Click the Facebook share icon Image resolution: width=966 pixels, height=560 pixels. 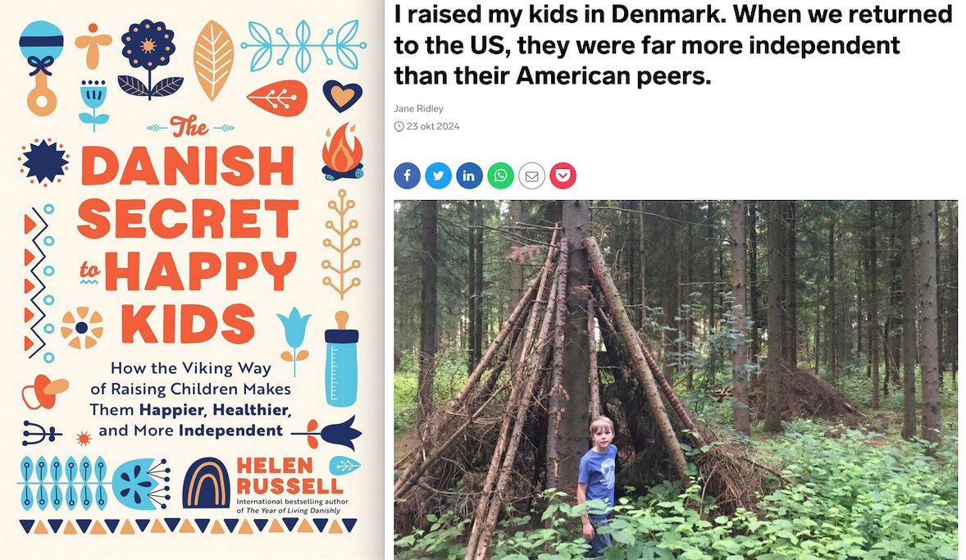[x=408, y=175]
